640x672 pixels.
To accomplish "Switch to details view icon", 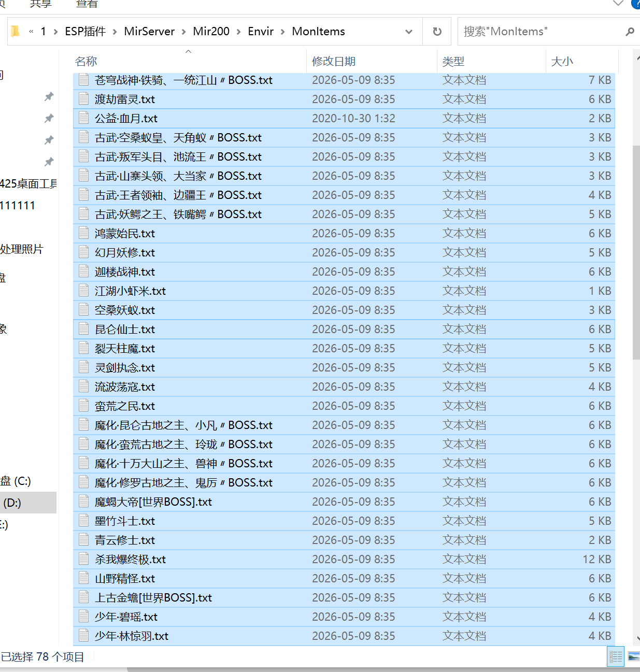I will pyautogui.click(x=616, y=657).
